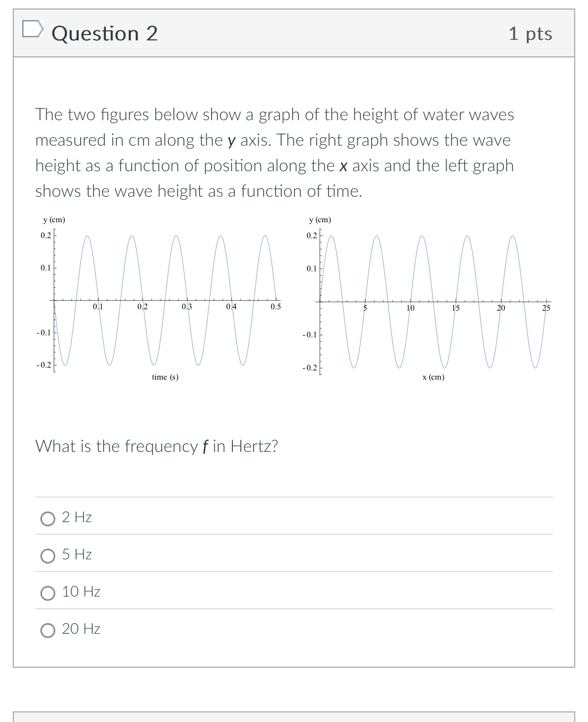Select the 5 Hz answer option
This screenshot has width=588, height=722.
pos(48,556)
